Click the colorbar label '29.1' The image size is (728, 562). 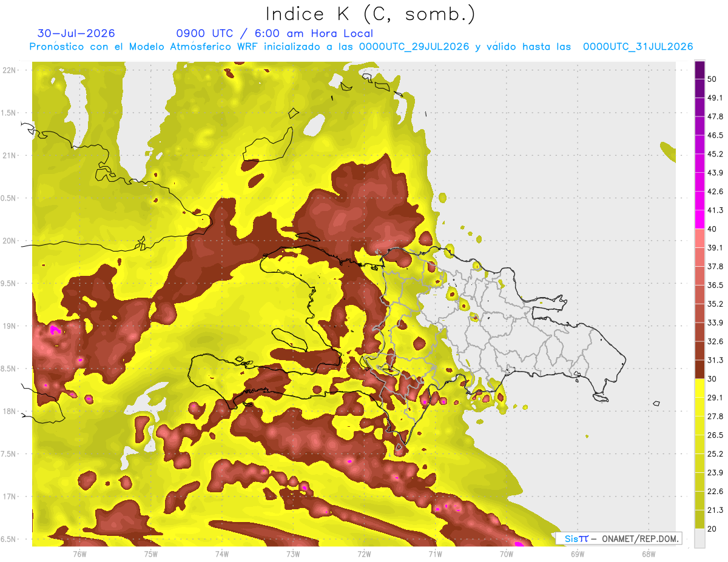pyautogui.click(x=715, y=398)
